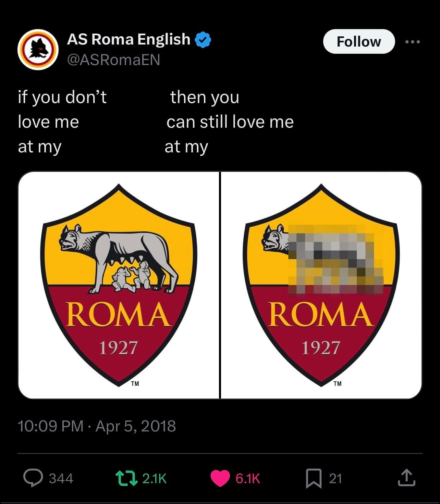Screen dimensions: 440x504
Task: Tap the green retweet arrows icon
Action: point(124,478)
